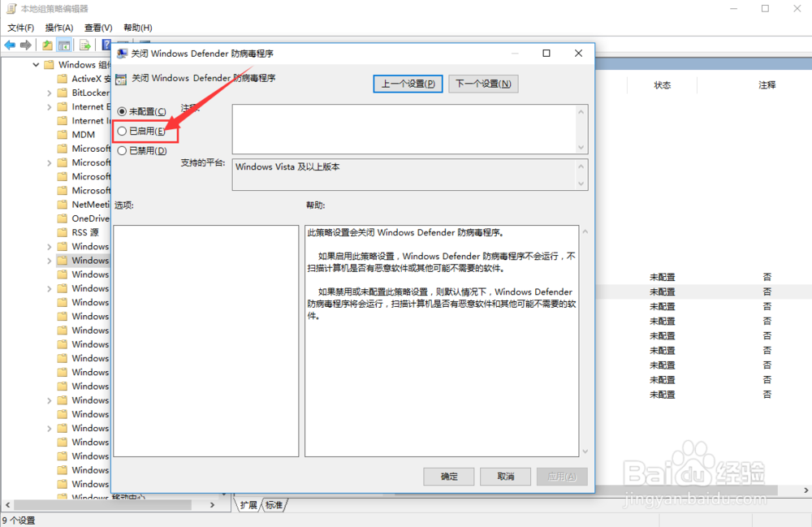Screen dimensions: 812x527
Task: Click the blue help question-mark toolbar icon
Action: pos(106,45)
